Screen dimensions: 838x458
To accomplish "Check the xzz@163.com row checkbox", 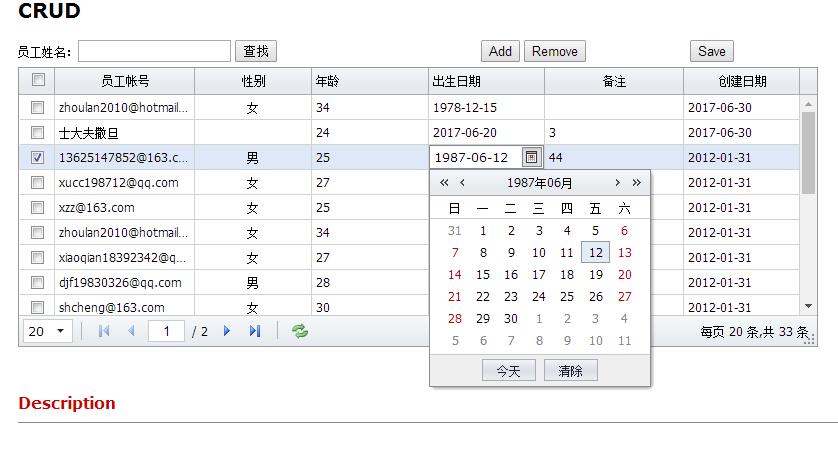I will coord(37,207).
